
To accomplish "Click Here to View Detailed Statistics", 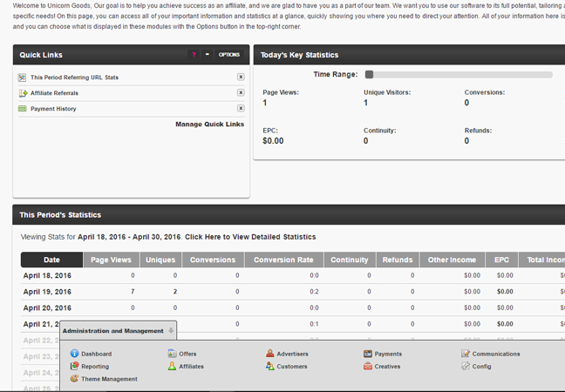I will [250, 237].
